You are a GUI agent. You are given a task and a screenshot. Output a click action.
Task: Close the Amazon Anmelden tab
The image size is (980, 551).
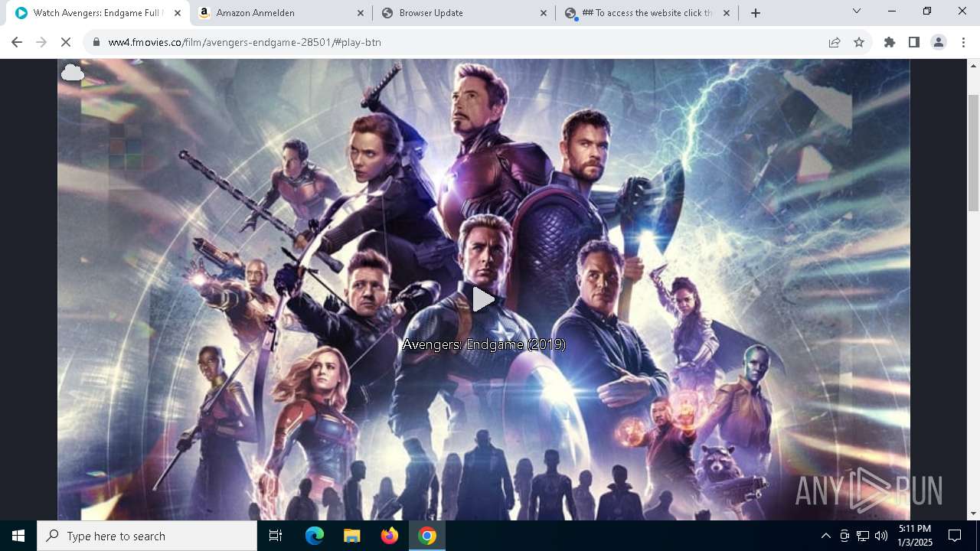click(361, 13)
